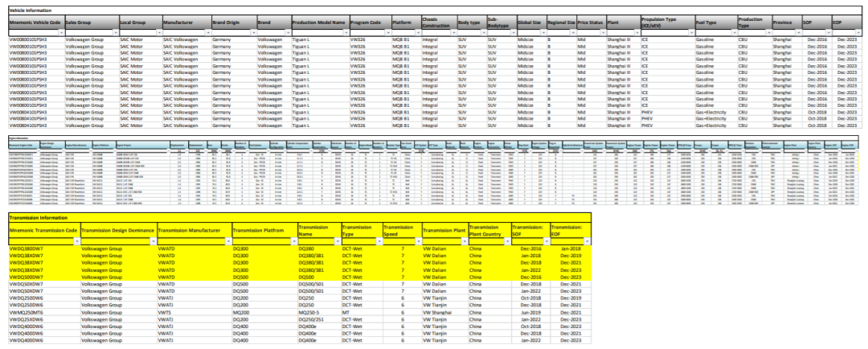The width and height of the screenshot is (868, 349).
Task: Select the 'Transmission Plant Country' header cell
Action: click(x=489, y=229)
